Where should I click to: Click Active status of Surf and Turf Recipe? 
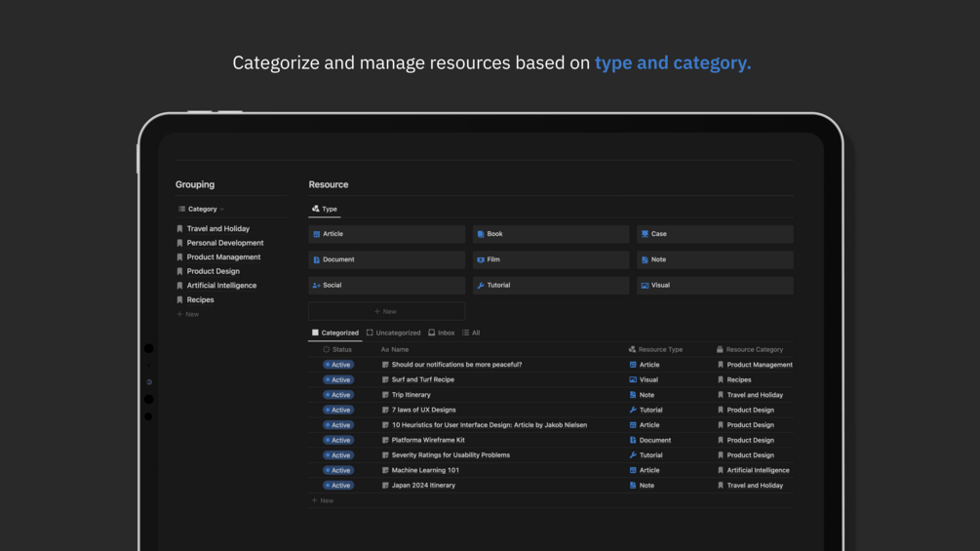click(338, 379)
